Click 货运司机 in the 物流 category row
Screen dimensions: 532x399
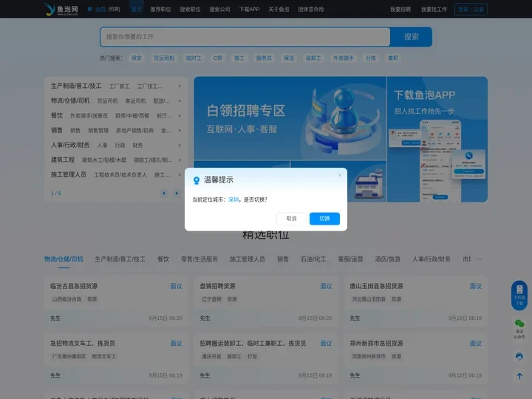click(x=108, y=101)
